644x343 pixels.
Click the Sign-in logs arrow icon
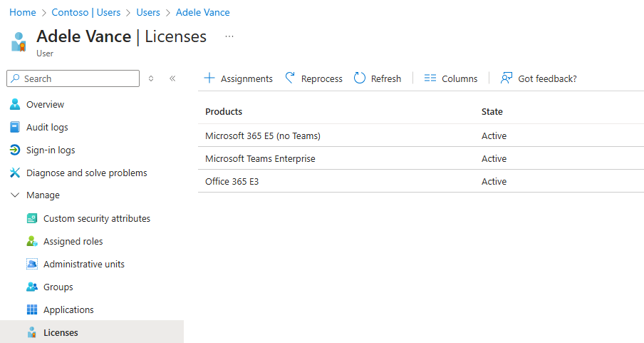point(15,150)
